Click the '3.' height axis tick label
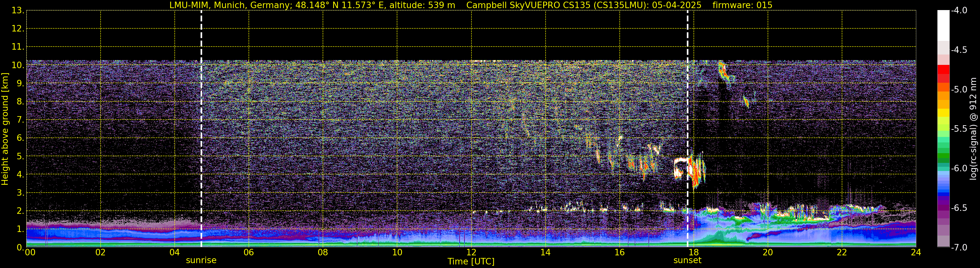 (20, 192)
